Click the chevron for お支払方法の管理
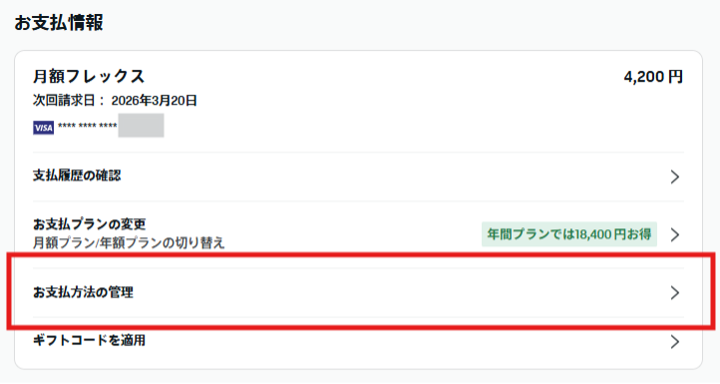Image resolution: width=720 pixels, height=384 pixels. [675, 293]
